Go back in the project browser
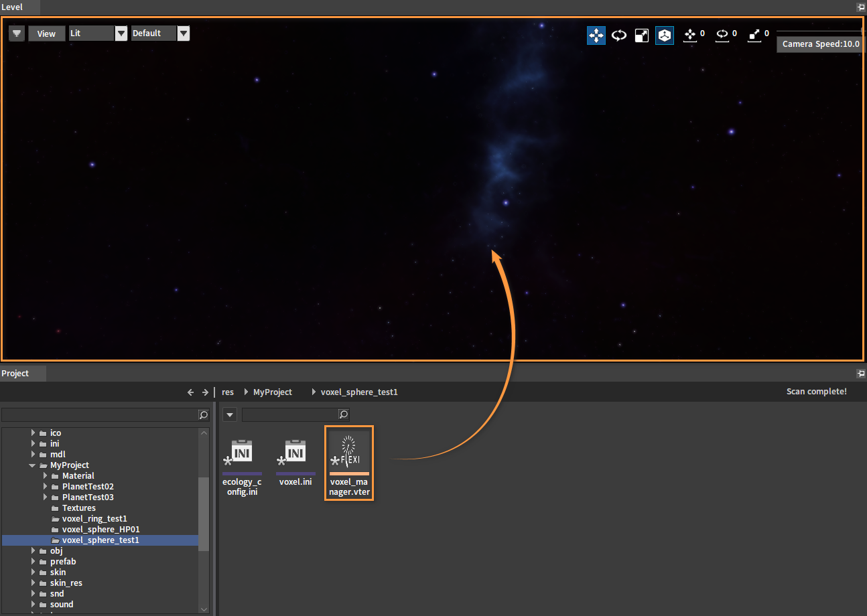The height and width of the screenshot is (616, 867). pos(191,392)
